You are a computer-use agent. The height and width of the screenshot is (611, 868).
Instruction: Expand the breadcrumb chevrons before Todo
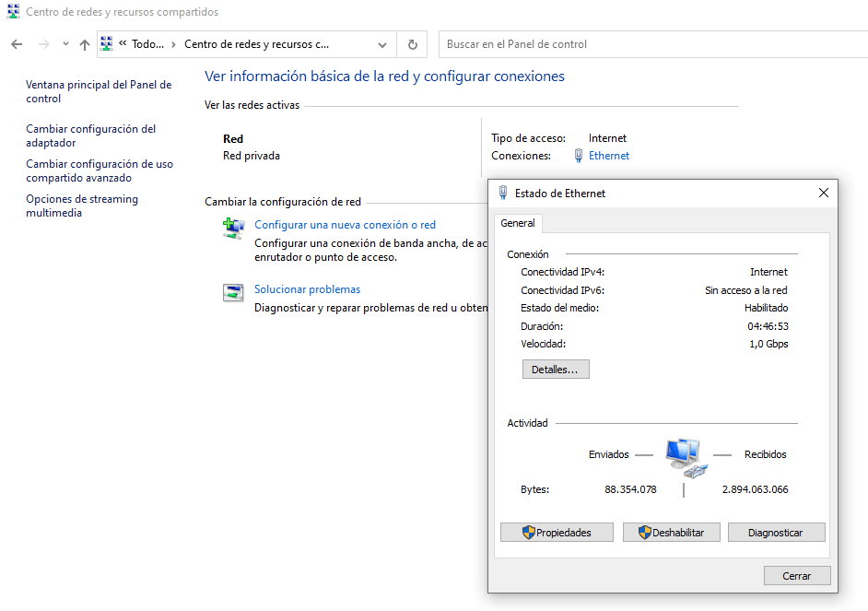122,44
